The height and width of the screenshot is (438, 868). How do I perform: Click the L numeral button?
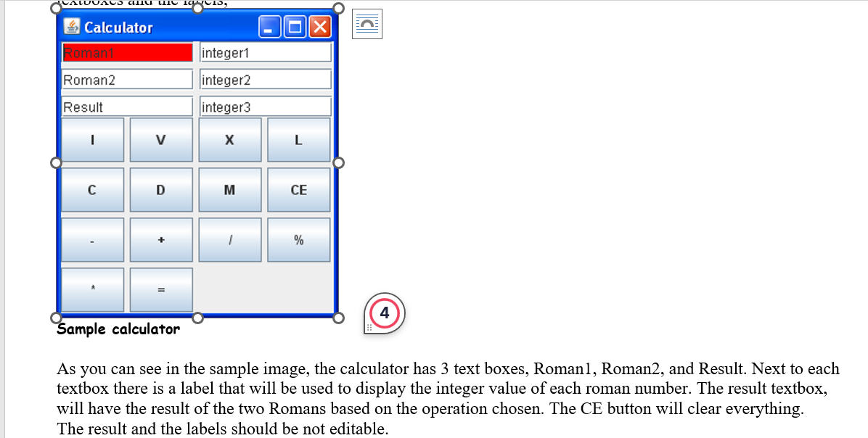[x=299, y=140]
